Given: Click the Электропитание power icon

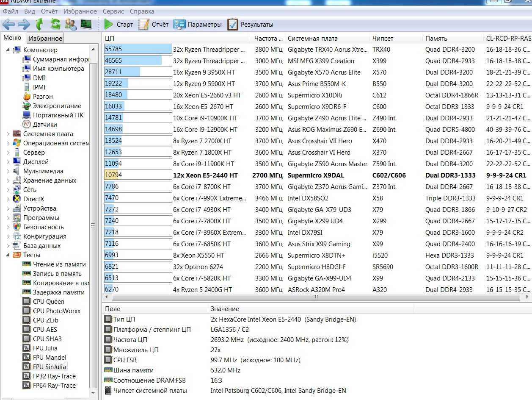Looking at the screenshot, I should 27,106.
